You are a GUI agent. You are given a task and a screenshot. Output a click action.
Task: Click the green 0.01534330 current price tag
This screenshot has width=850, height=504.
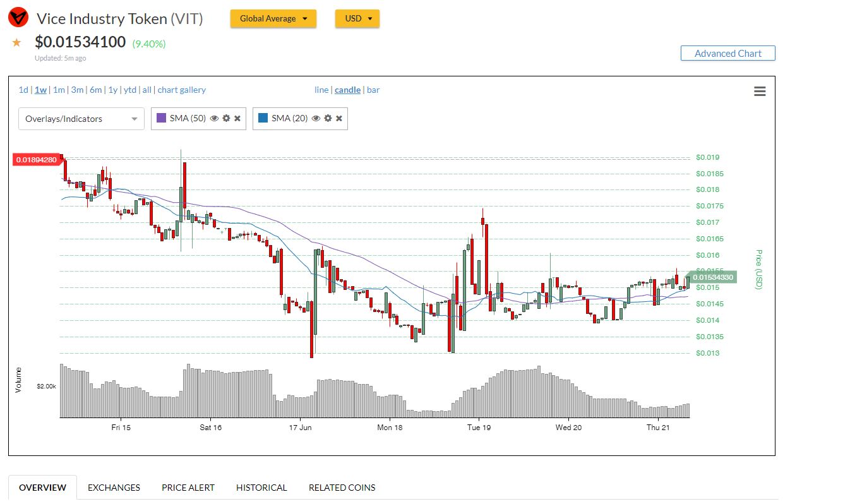click(713, 277)
